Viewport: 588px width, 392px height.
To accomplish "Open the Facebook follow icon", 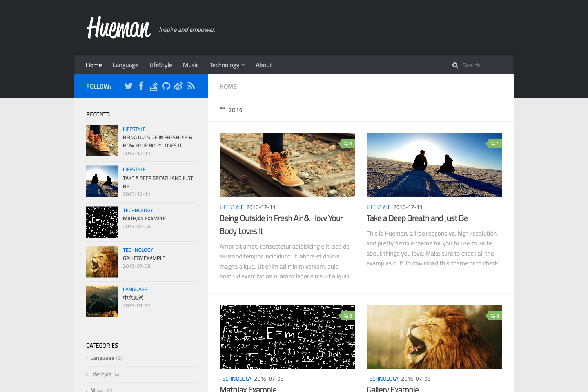I will [141, 86].
